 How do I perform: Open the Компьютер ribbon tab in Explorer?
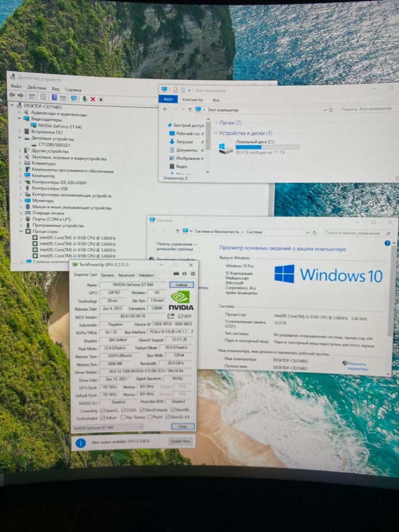[x=192, y=100]
